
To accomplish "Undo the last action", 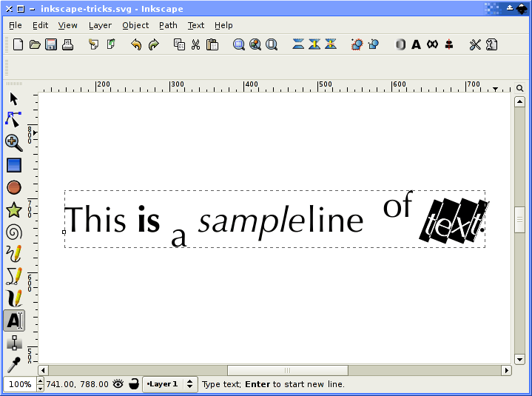I will [136, 44].
